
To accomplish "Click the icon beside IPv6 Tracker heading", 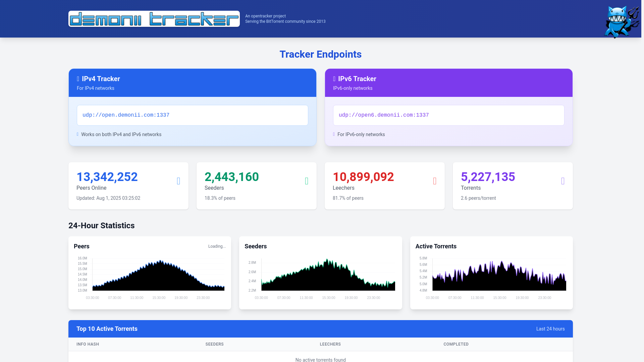I will pyautogui.click(x=334, y=79).
